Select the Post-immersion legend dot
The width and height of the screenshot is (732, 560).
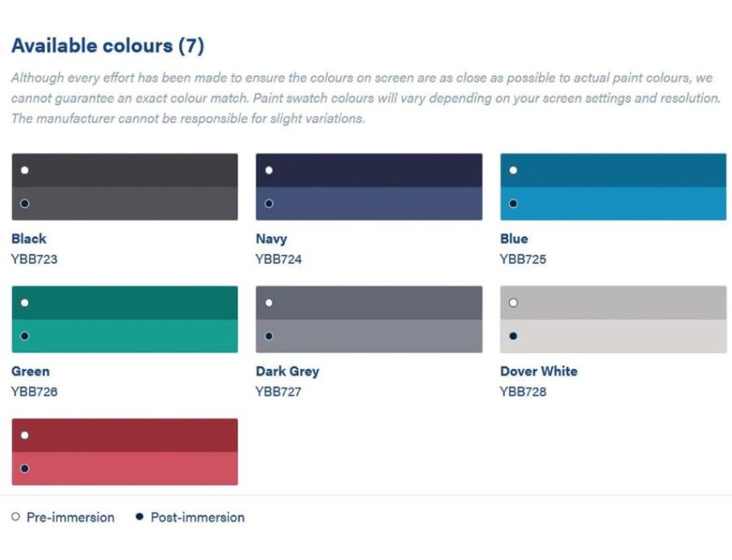point(140,516)
